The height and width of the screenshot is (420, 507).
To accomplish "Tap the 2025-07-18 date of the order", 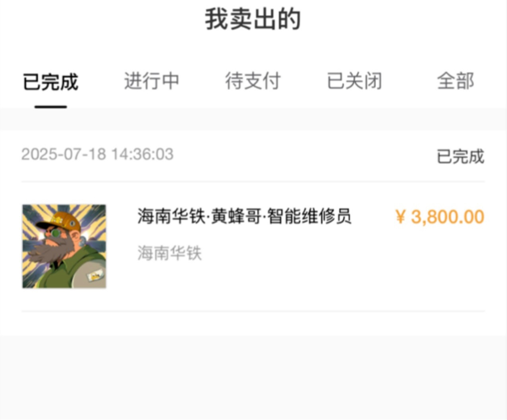I will [x=64, y=154].
